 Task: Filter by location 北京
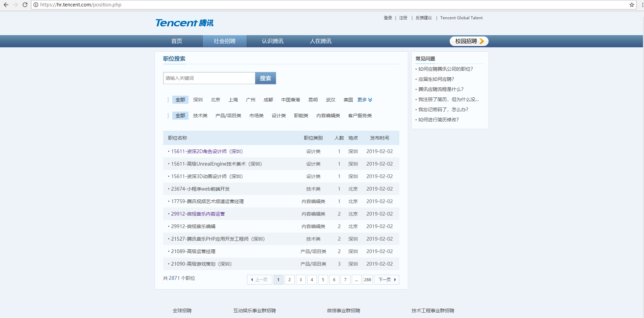[216, 100]
